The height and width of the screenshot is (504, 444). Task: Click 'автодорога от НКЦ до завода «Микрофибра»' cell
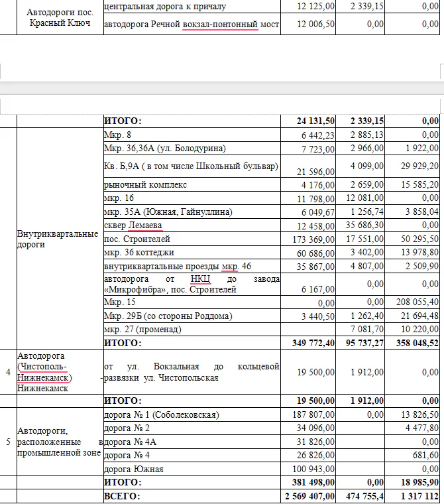coord(192,284)
